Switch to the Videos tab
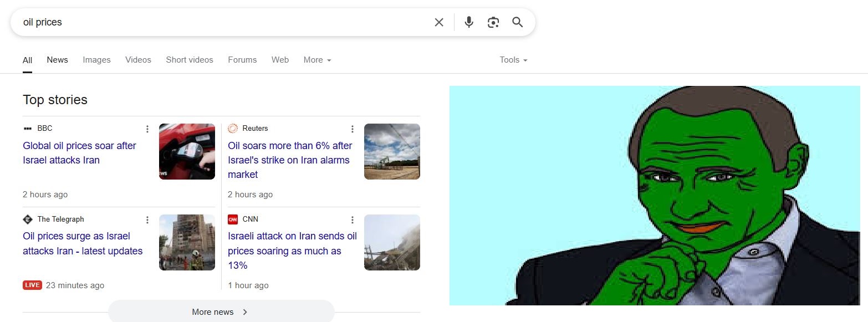 click(138, 60)
